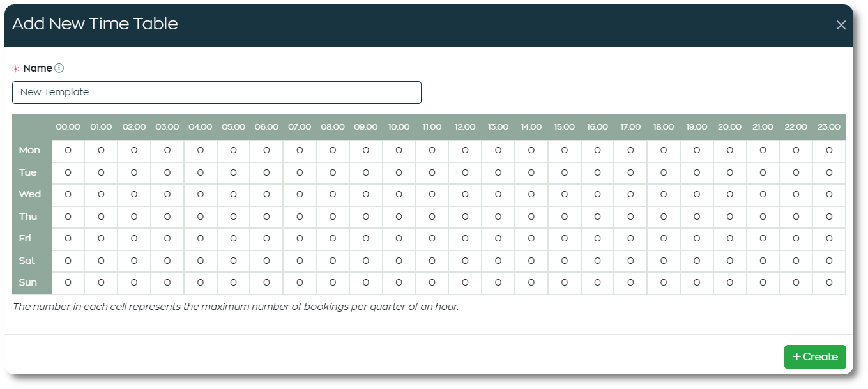This screenshot has width=868, height=389.
Task: Edit the Sat 13:00 cell
Action: (498, 261)
